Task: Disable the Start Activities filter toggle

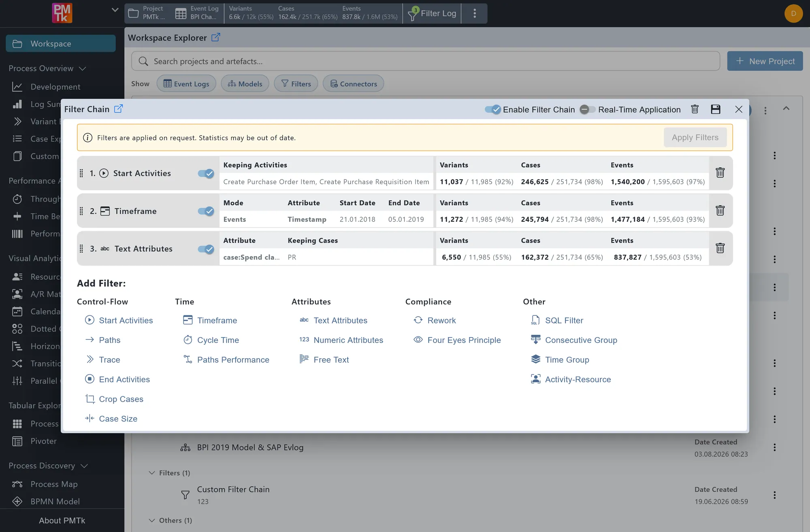Action: click(206, 173)
